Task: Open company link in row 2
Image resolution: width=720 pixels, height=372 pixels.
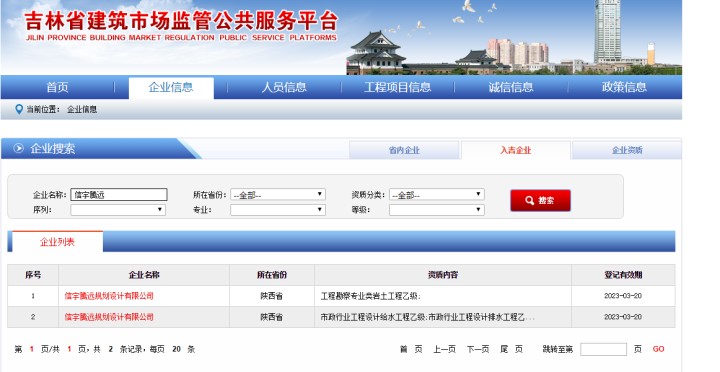Action: pos(109,317)
